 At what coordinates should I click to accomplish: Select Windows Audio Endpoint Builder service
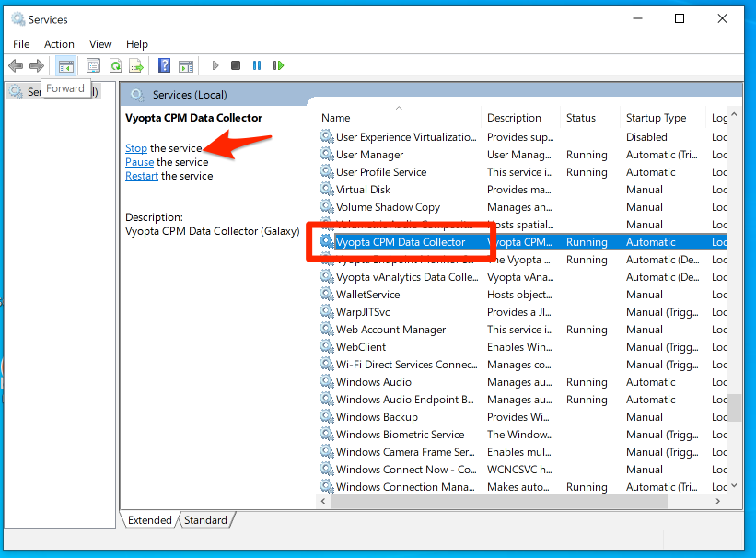pyautogui.click(x=523, y=400)
